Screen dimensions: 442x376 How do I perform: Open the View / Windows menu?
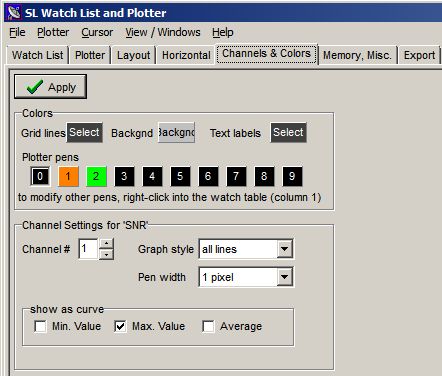[163, 32]
